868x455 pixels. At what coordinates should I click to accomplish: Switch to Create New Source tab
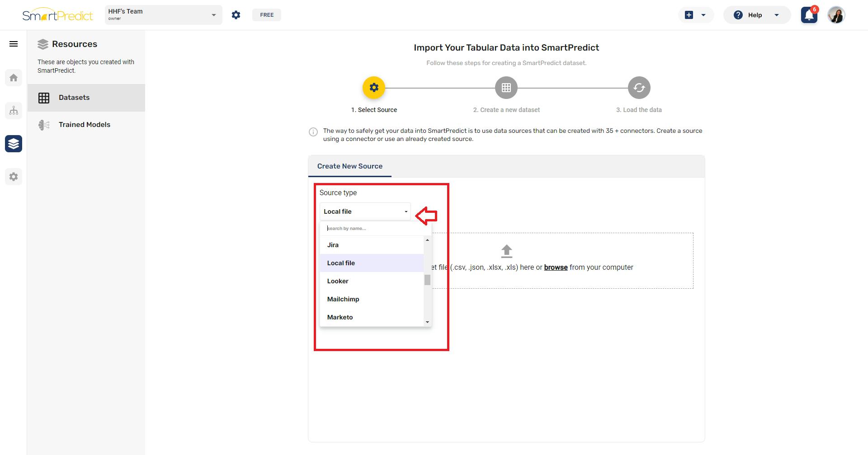(350, 166)
